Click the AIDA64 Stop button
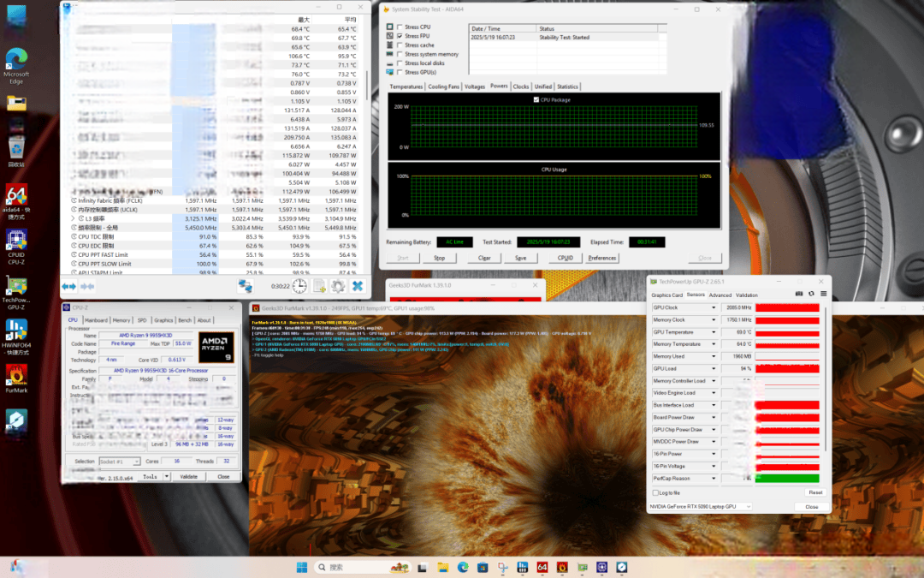 (439, 258)
